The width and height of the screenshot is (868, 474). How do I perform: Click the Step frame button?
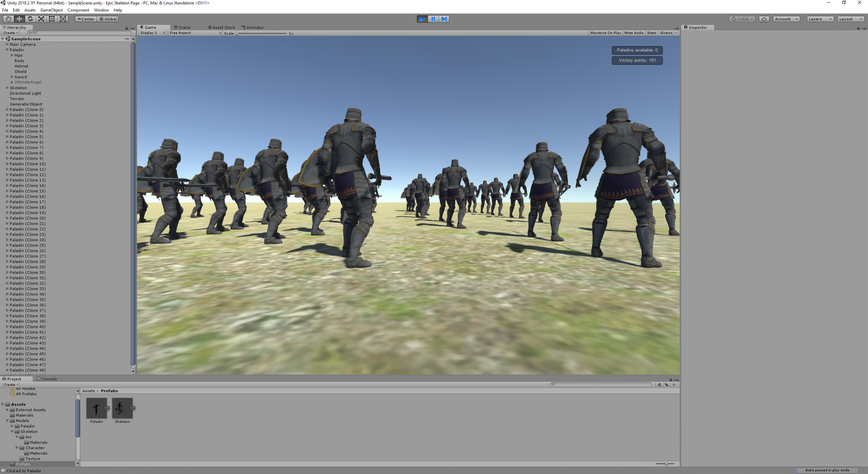click(444, 19)
